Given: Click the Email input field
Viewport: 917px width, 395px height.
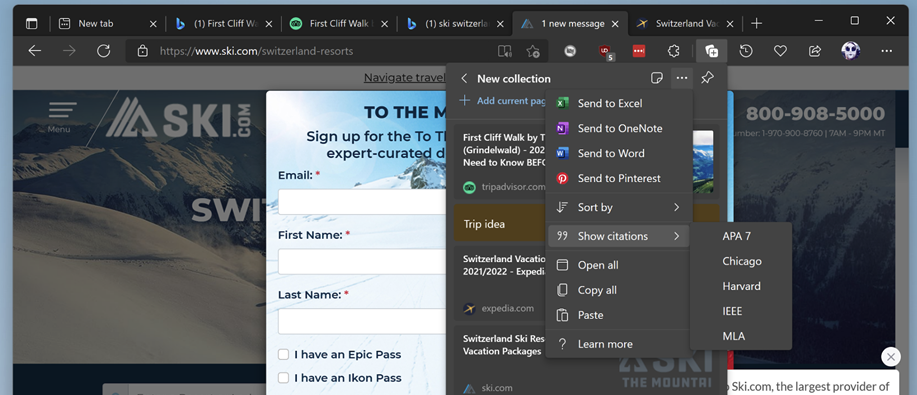Looking at the screenshot, I should tap(363, 202).
